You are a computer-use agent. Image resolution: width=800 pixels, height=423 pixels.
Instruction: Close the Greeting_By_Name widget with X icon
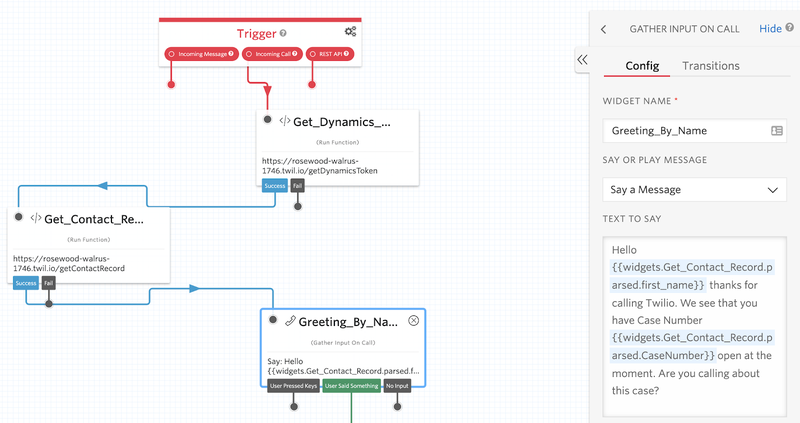click(x=414, y=321)
